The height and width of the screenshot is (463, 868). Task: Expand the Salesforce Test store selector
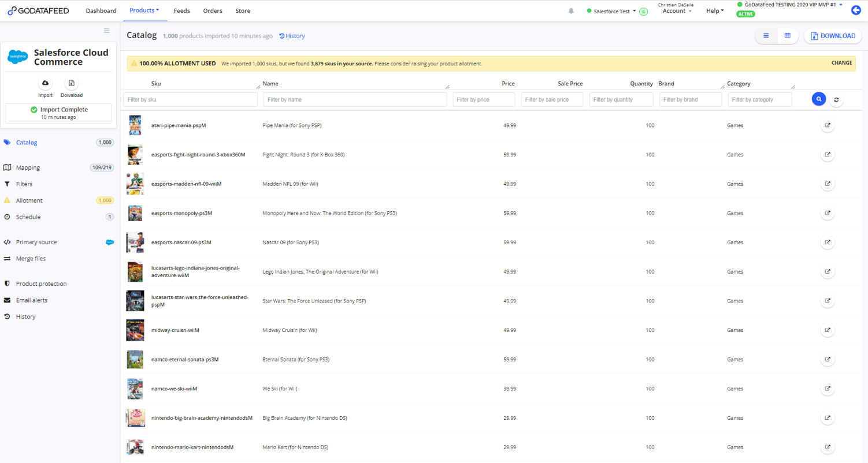pyautogui.click(x=611, y=11)
